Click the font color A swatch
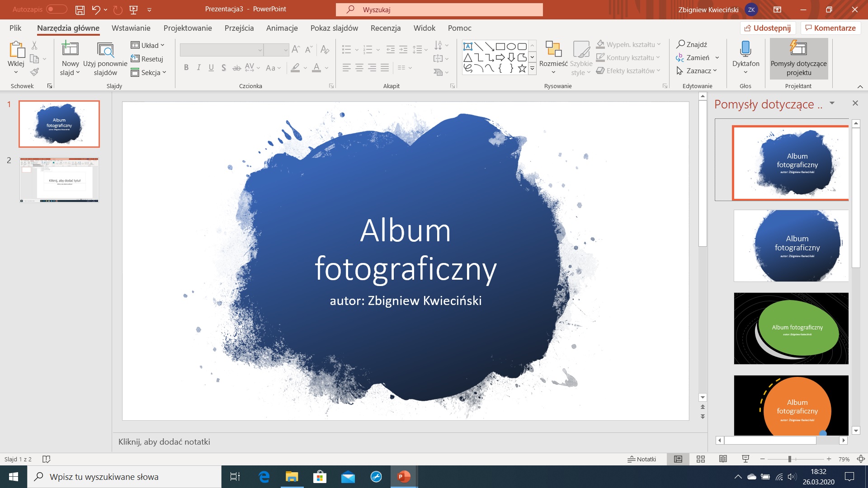The height and width of the screenshot is (488, 868). coord(316,68)
